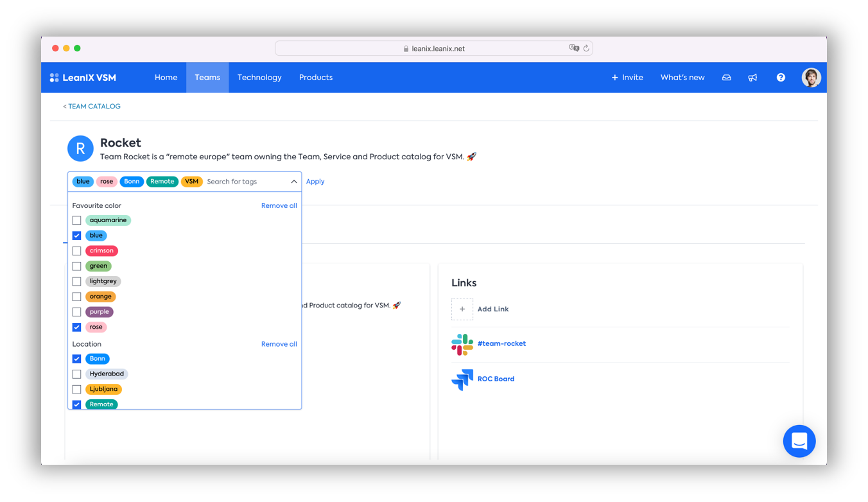
Task: Open the user profile avatar
Action: (811, 78)
